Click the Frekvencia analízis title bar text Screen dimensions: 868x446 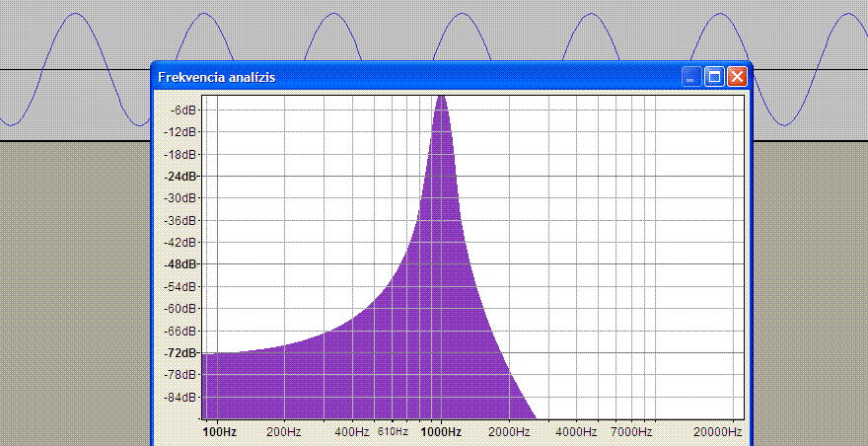coord(217,77)
